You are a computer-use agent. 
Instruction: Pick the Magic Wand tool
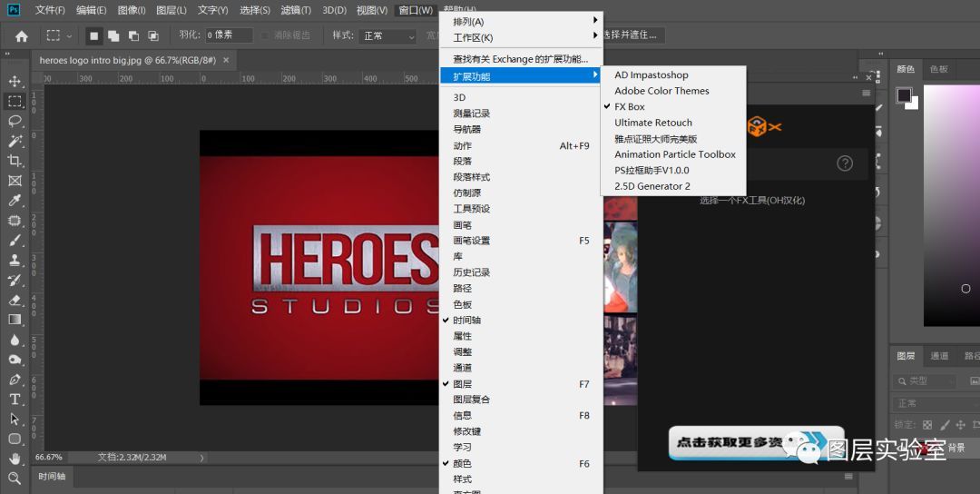tap(15, 141)
